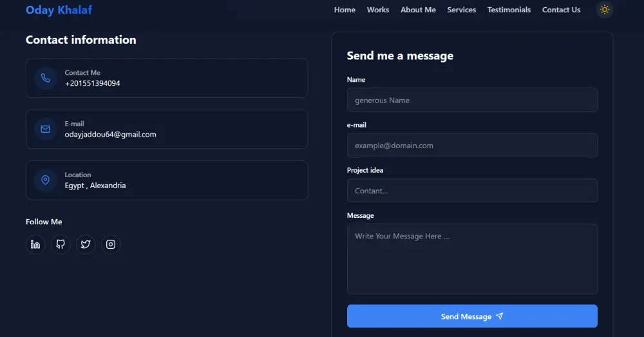Click the Location label in the address card
Viewport: 644px width, 337px height.
(78, 175)
